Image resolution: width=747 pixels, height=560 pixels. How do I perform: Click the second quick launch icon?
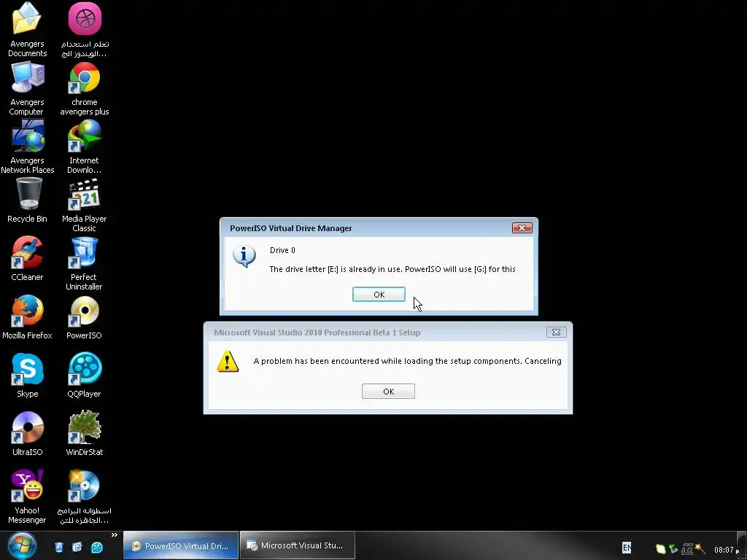coord(77,547)
